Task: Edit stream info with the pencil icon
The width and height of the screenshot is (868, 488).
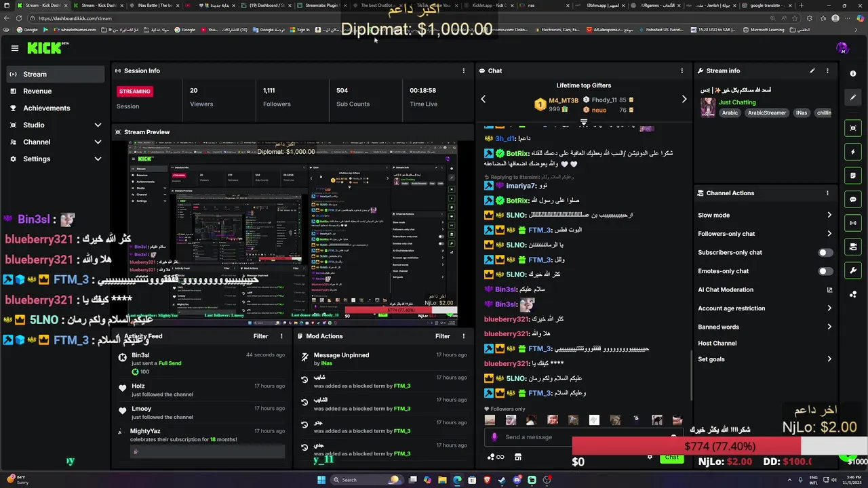Action: [812, 70]
